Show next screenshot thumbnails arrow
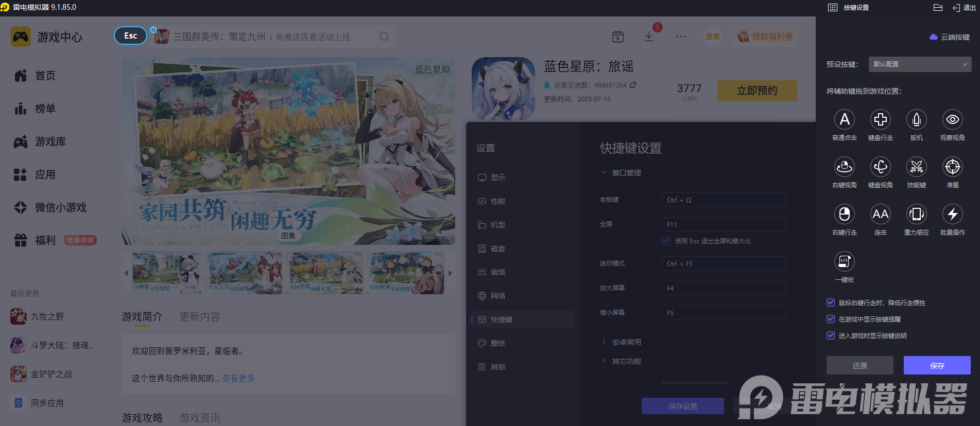The width and height of the screenshot is (980, 426). tap(451, 273)
